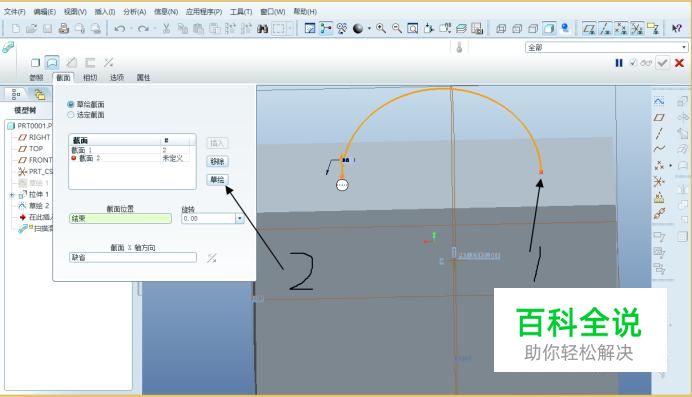Click the 草绘 button next to section list
692x397 pixels.
tap(218, 180)
